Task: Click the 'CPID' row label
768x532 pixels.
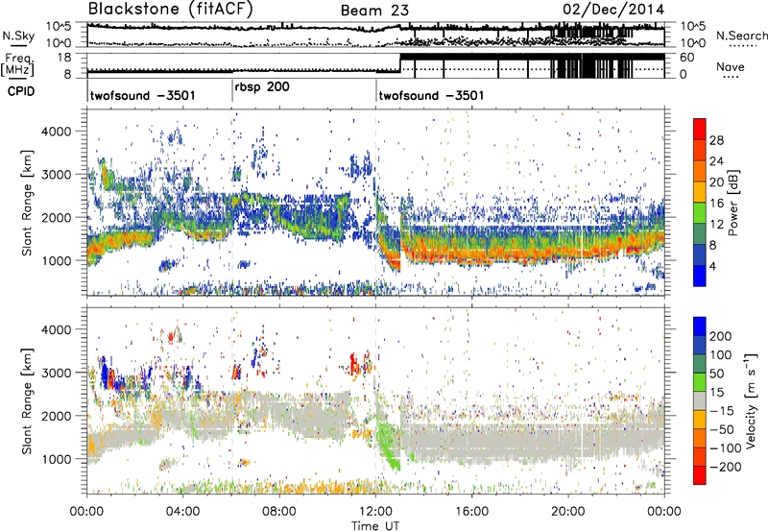Action: (x=21, y=91)
